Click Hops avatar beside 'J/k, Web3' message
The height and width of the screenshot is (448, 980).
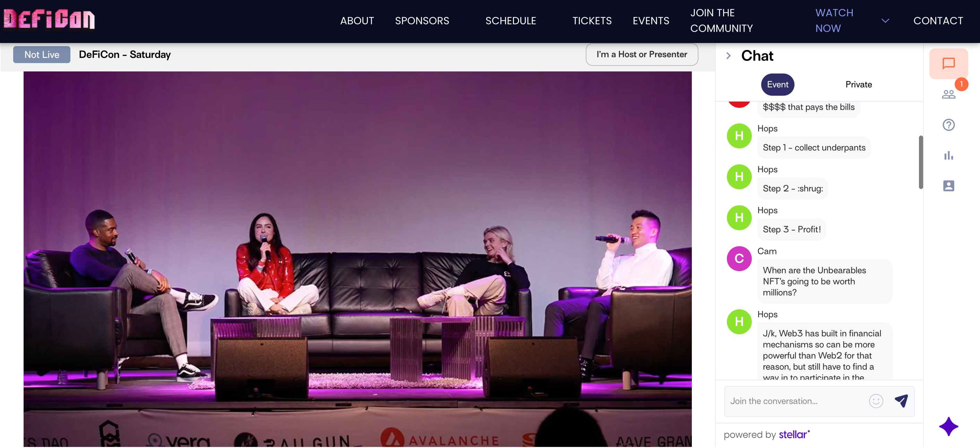click(x=739, y=322)
